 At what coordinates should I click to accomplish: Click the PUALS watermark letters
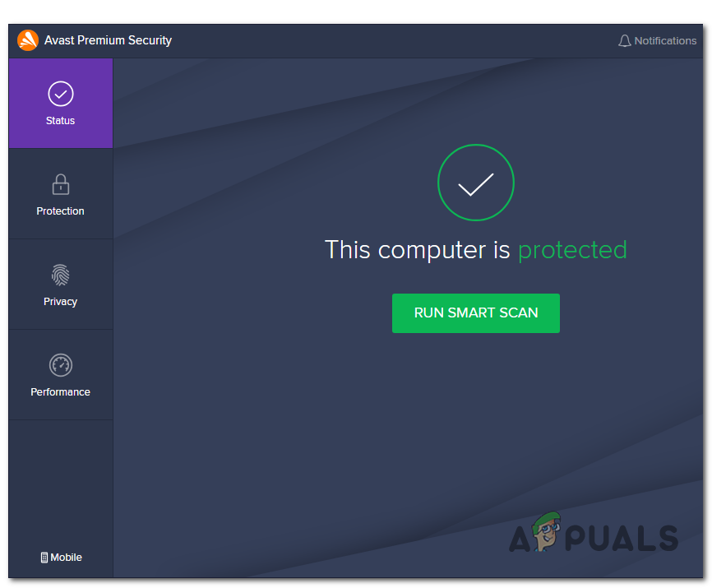click(622, 538)
